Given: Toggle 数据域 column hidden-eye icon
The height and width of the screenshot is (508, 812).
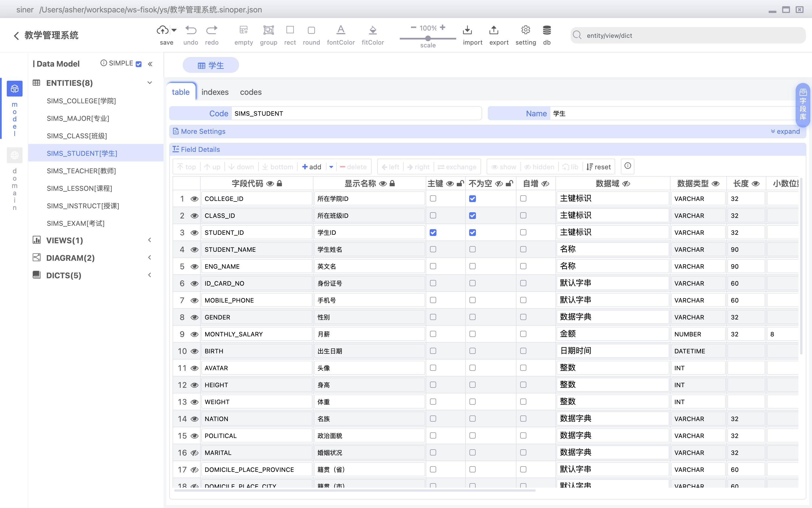Looking at the screenshot, I should pos(626,184).
